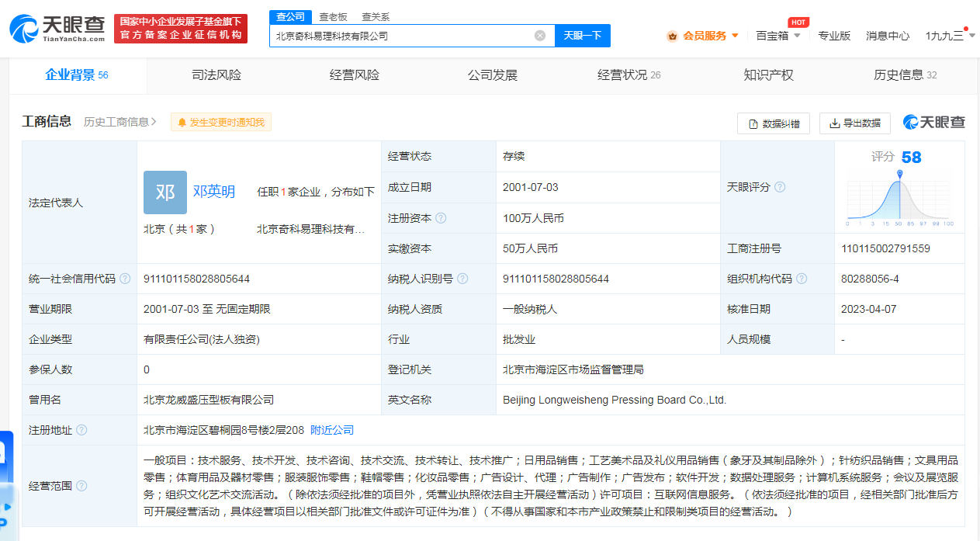
Task: Select 登记机关 北京市海淀区市场监督管理局
Action: point(573,369)
